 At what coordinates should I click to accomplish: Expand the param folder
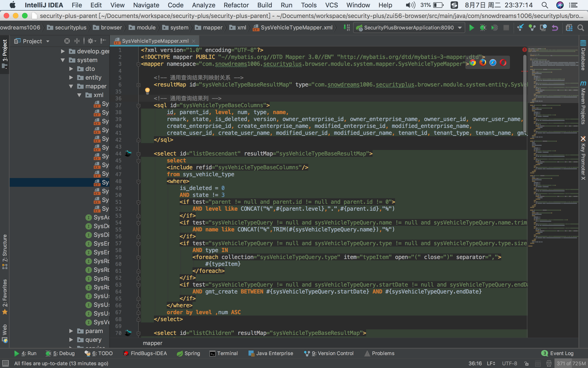[71, 331]
